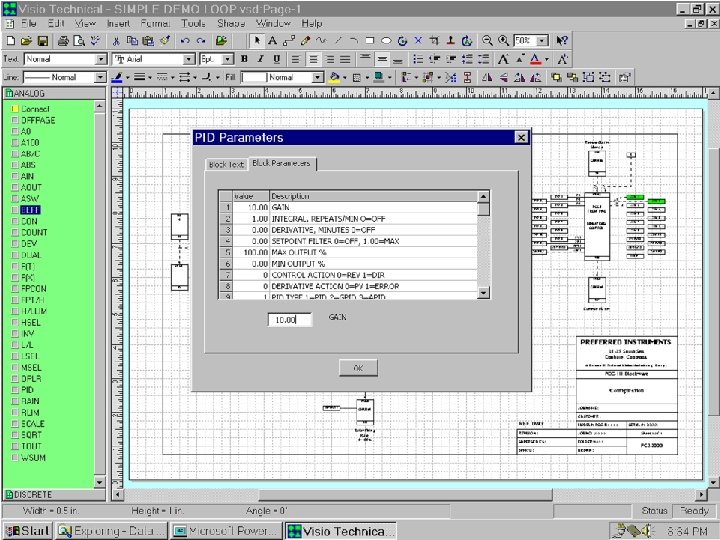The image size is (720, 540).
Task: Click the Print icon in the toolbar
Action: tap(63, 41)
